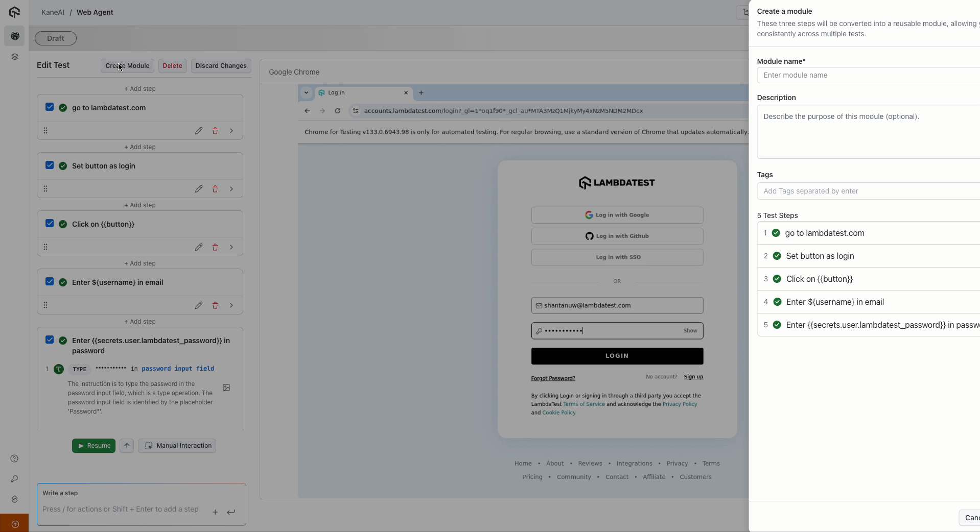Uncheck the 'go to lambdatest.com' step checkbox
The width and height of the screenshot is (980, 532).
pos(50,107)
